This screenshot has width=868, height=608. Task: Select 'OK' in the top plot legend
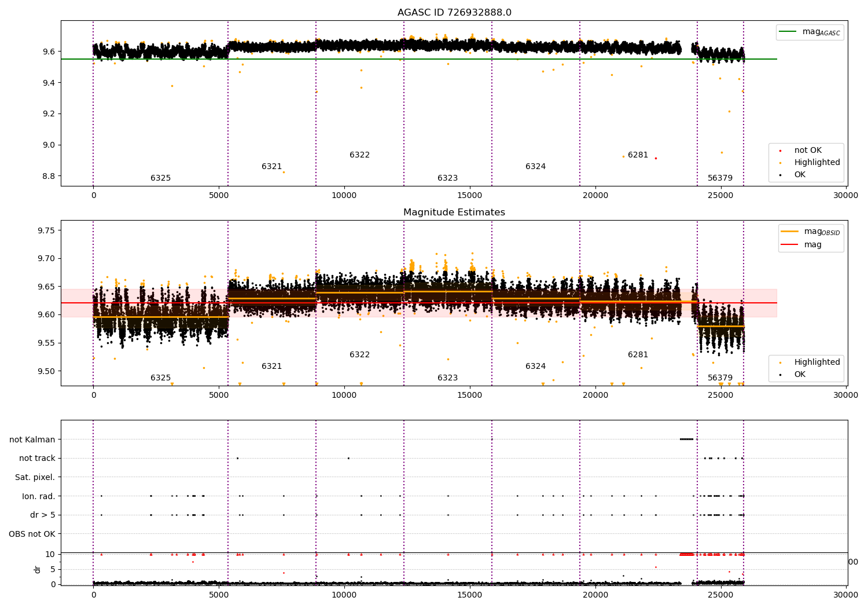800,175
